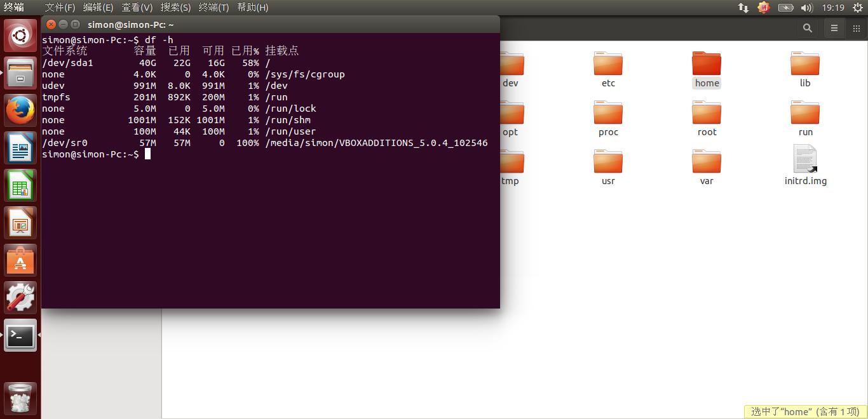Switch to list view in Files
This screenshot has width=868, height=419.
(834, 28)
